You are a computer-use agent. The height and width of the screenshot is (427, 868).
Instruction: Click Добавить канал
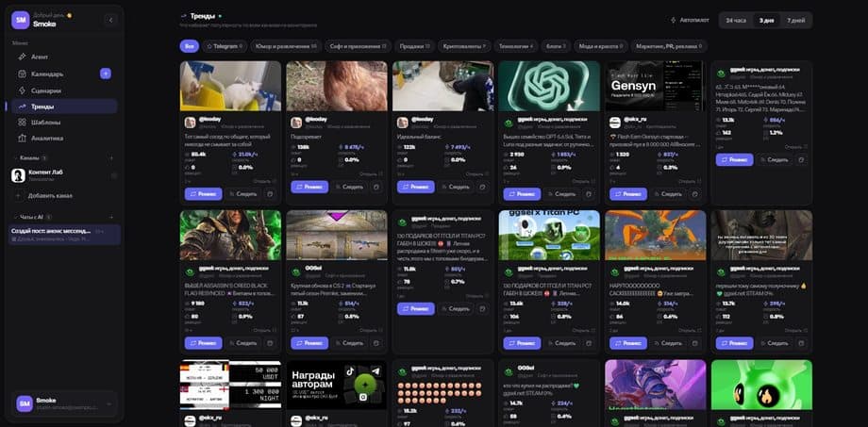(44, 196)
